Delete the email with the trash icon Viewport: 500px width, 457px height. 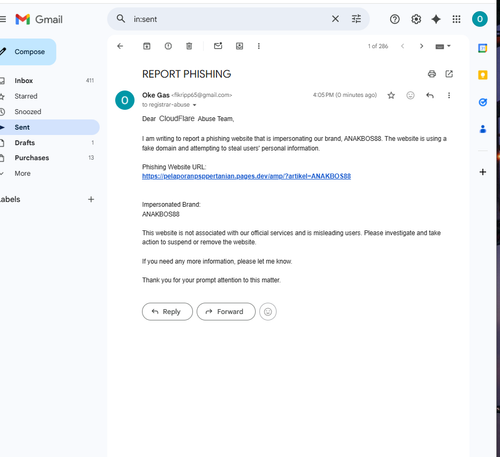click(189, 46)
